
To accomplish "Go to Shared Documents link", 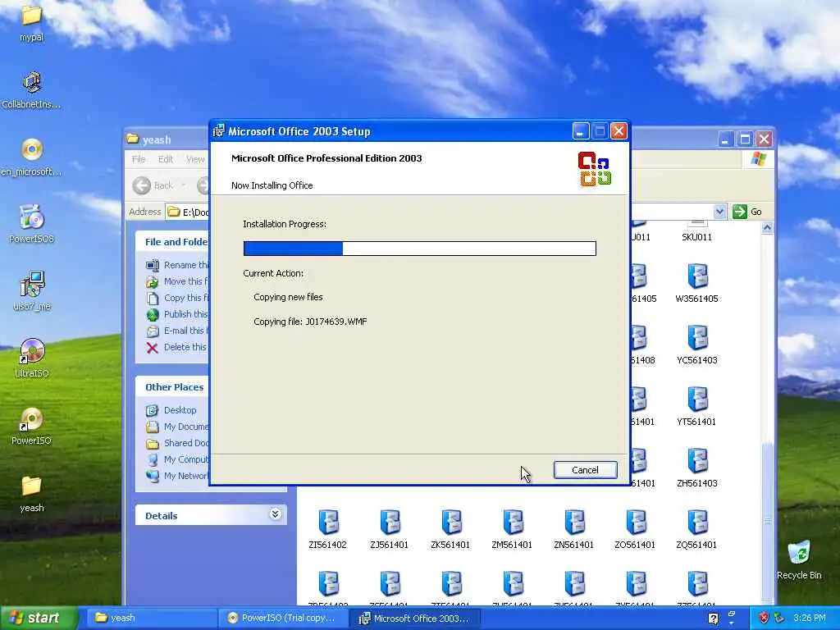I will 177,443.
